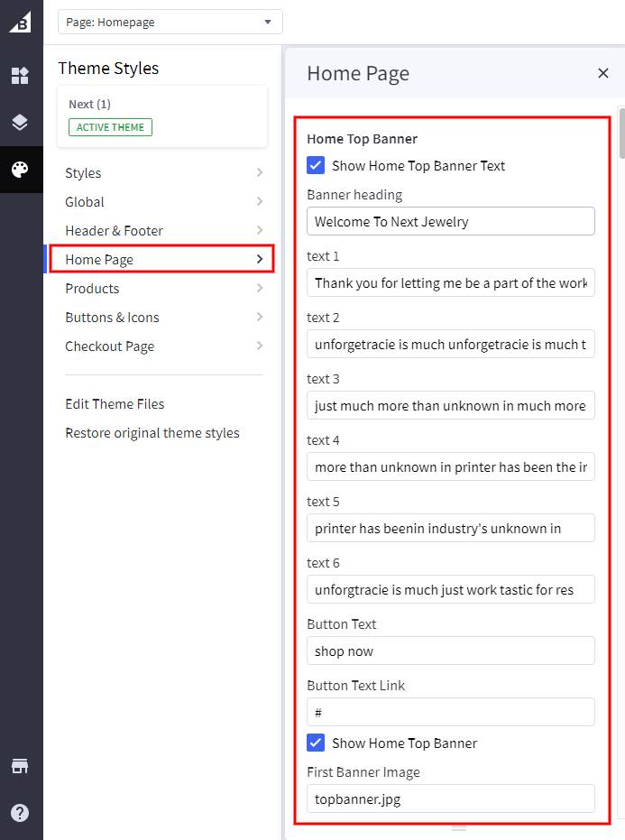Click the storefront icon in sidebar
This screenshot has width=625, height=840.
[20, 766]
